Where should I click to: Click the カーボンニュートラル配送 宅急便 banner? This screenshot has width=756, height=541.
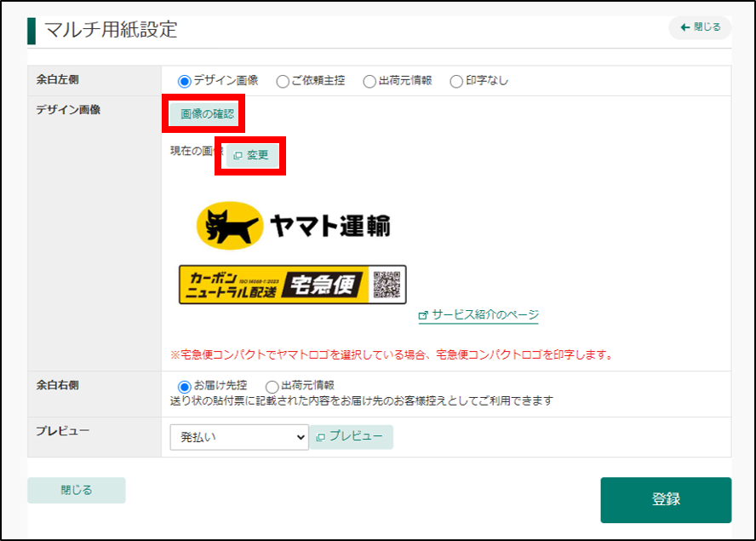pyautogui.click(x=292, y=285)
